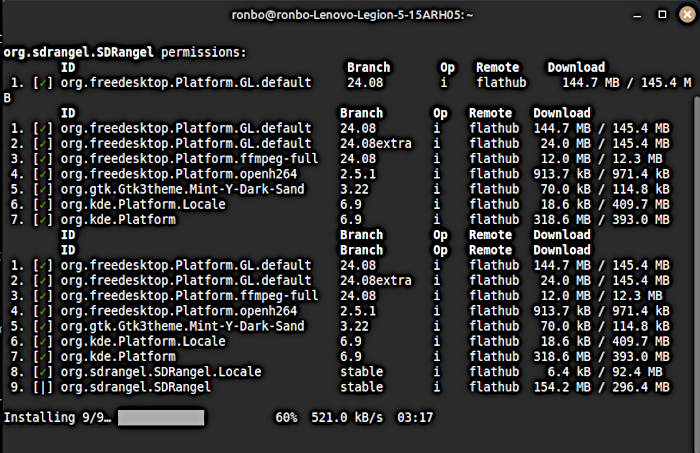Click "stable" in the org.sdrangel.SDRangel.Locale row

(362, 372)
